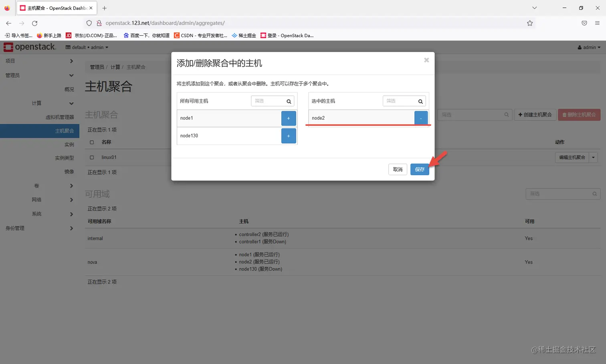
Task: Click the add (+) icon next to node130
Action: [x=289, y=136]
